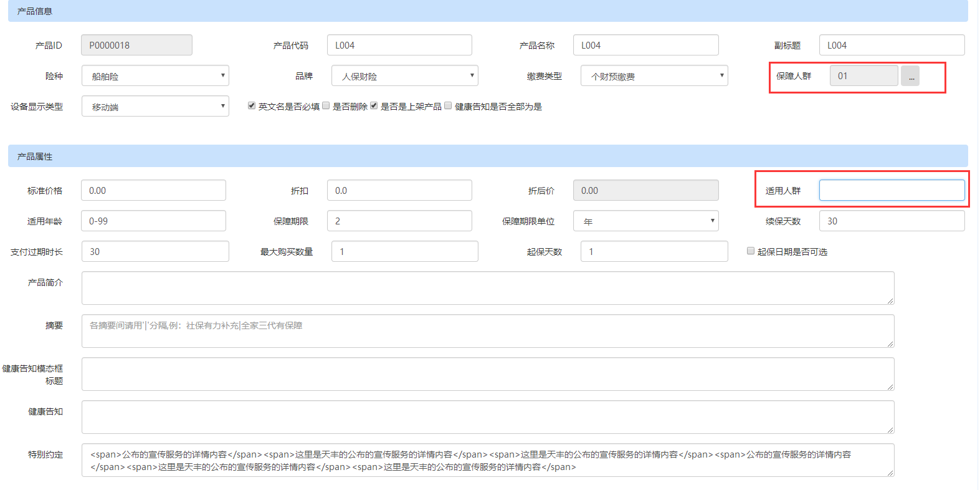Viewport: 980px width, 490px height.
Task: Click inside the 特别约定 textarea
Action: (487, 461)
